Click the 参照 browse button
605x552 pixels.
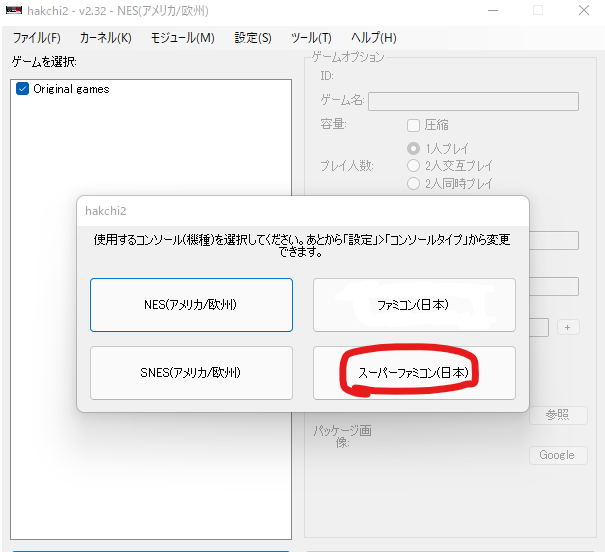tap(558, 415)
